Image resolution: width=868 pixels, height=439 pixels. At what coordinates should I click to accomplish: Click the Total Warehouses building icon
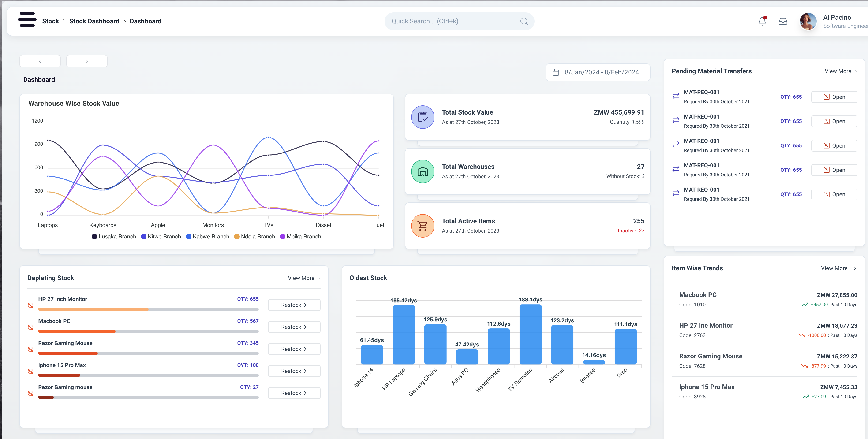423,171
